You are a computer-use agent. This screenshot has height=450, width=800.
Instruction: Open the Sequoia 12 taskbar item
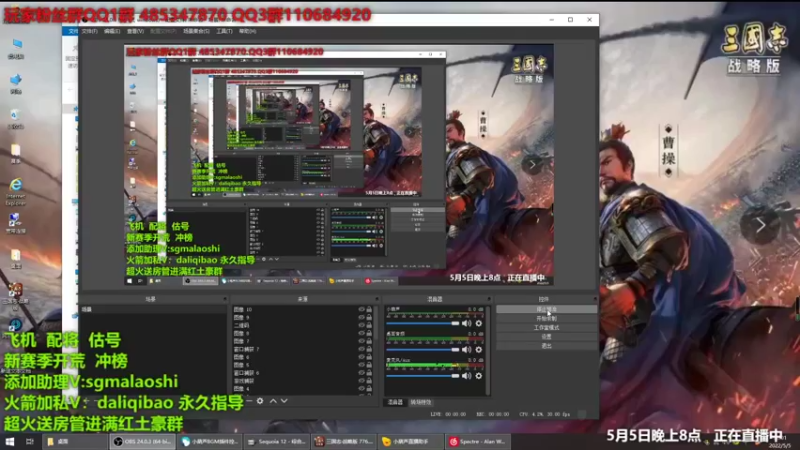(276, 441)
